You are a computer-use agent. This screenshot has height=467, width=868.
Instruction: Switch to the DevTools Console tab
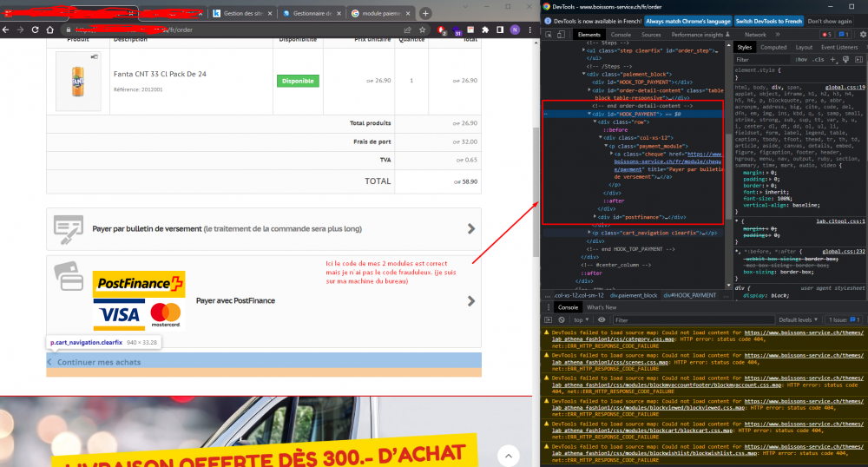click(621, 35)
